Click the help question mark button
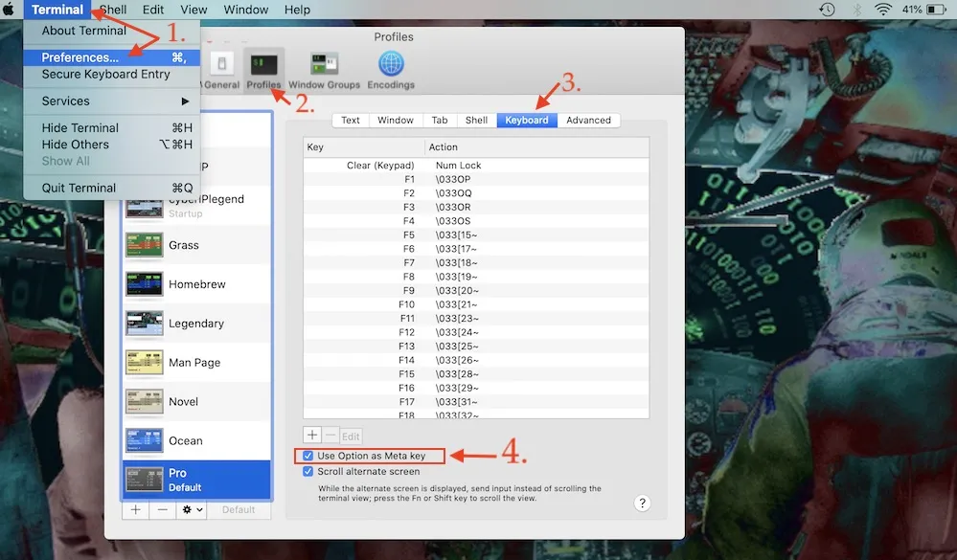957x560 pixels. coord(642,504)
